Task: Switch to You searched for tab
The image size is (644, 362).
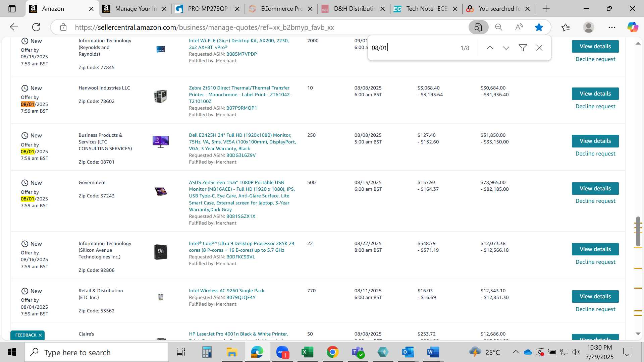Action: click(x=499, y=9)
